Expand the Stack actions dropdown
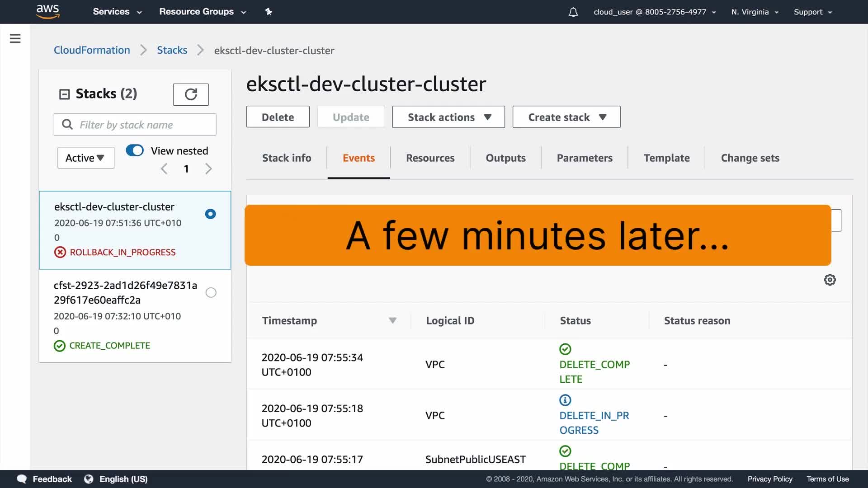The width and height of the screenshot is (868, 488). click(448, 117)
